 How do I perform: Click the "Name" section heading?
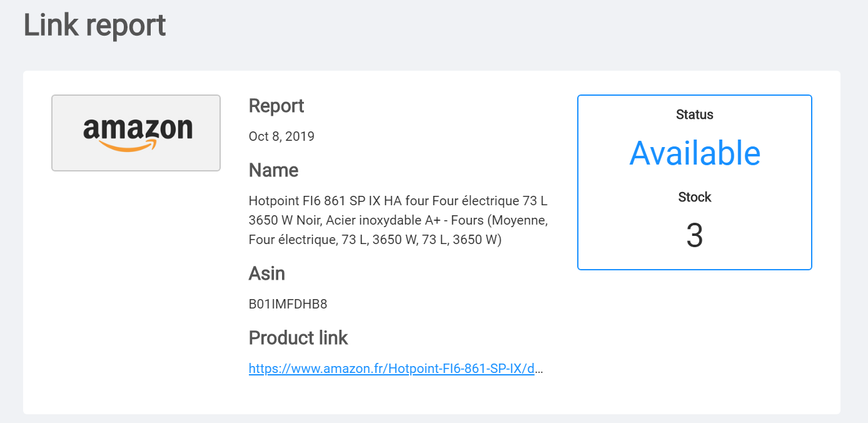click(273, 170)
